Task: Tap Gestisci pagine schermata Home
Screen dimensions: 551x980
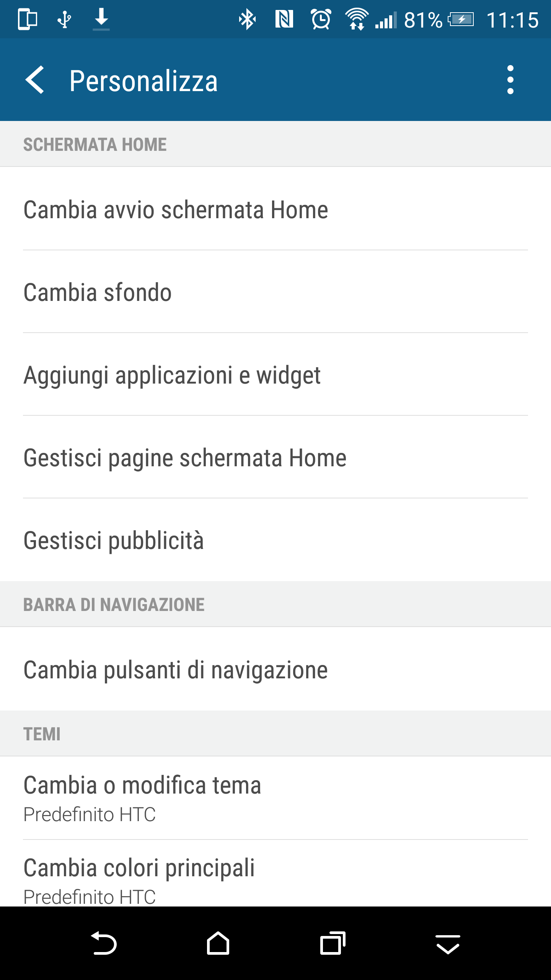Action: (275, 457)
